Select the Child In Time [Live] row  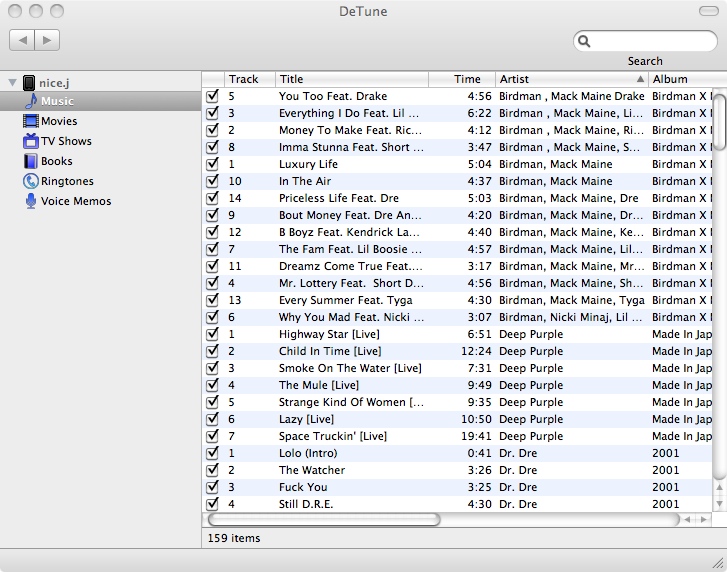pos(458,351)
